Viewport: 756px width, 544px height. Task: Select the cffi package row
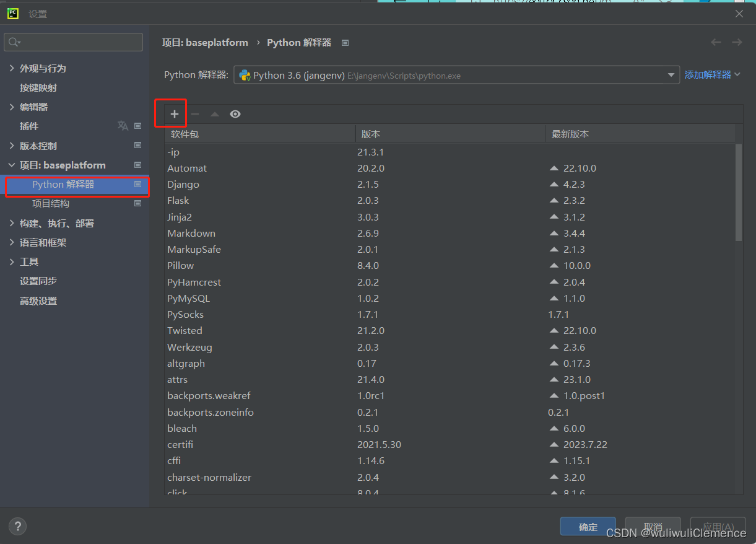pyautogui.click(x=450, y=461)
